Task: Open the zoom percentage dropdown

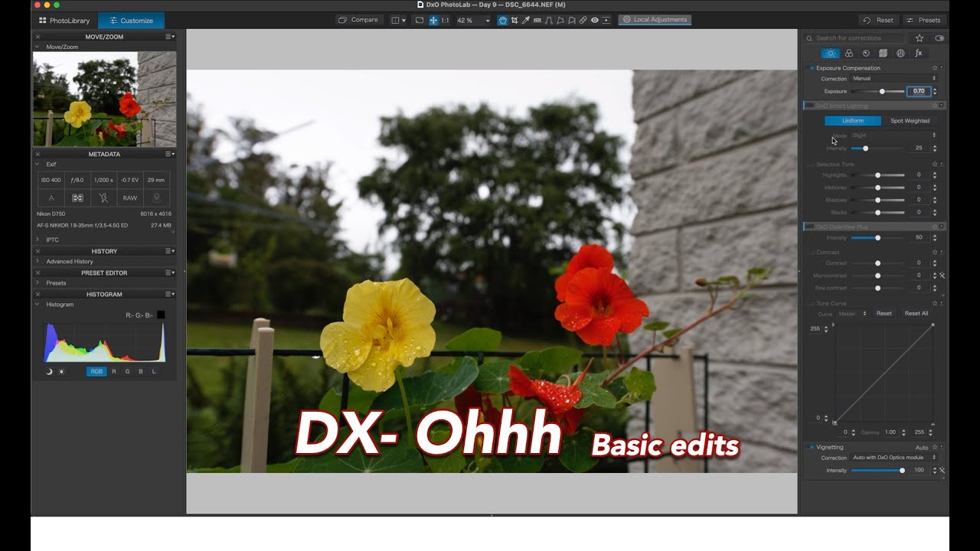Action: coord(473,20)
